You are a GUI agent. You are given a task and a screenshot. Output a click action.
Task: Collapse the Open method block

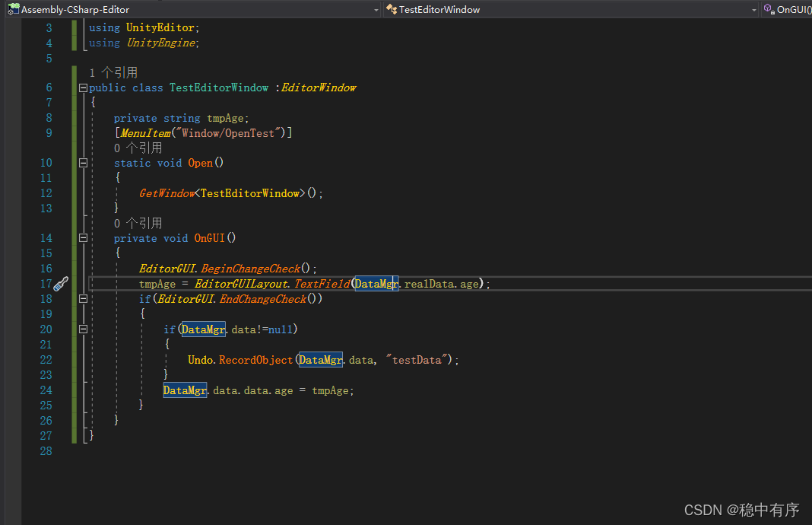pos(83,163)
